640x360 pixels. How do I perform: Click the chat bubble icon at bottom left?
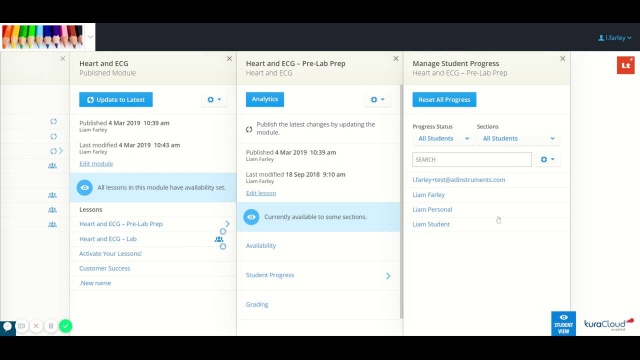tap(7, 326)
